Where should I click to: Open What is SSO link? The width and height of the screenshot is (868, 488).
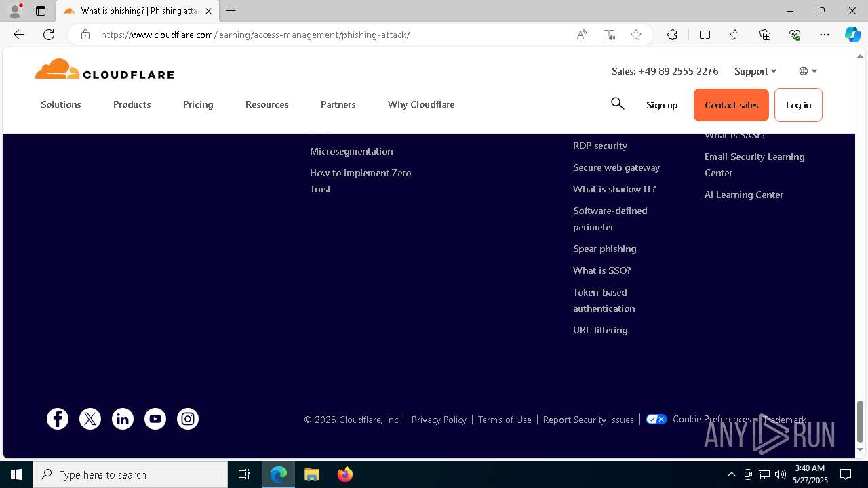click(602, 270)
